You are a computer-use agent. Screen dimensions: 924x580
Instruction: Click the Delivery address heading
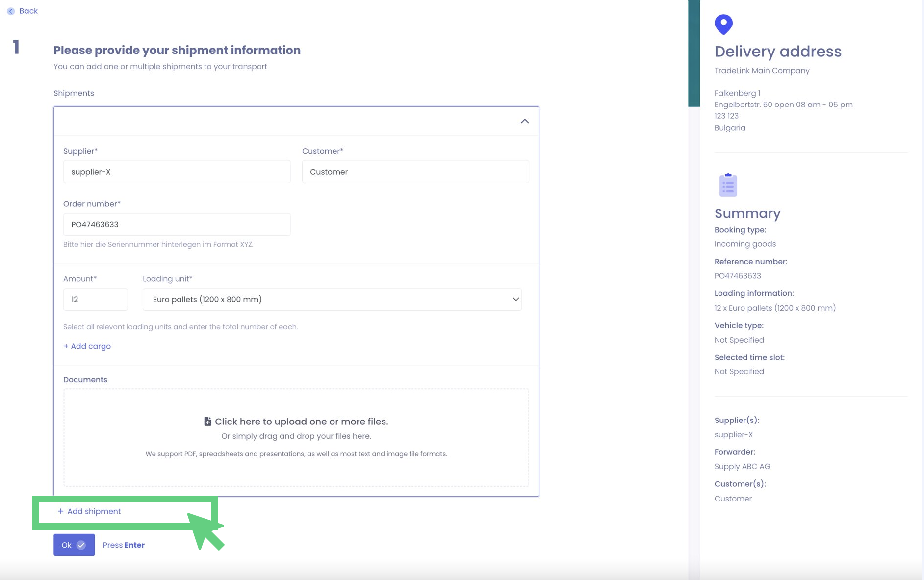click(777, 52)
